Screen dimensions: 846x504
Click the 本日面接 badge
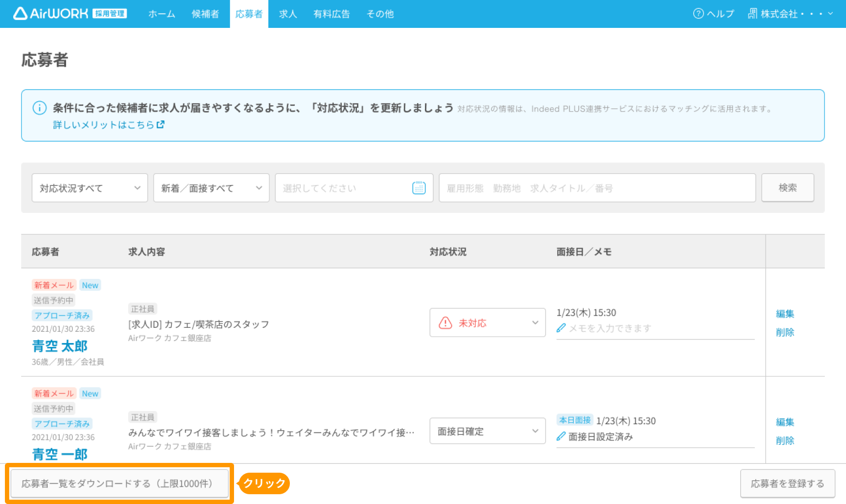pos(575,420)
